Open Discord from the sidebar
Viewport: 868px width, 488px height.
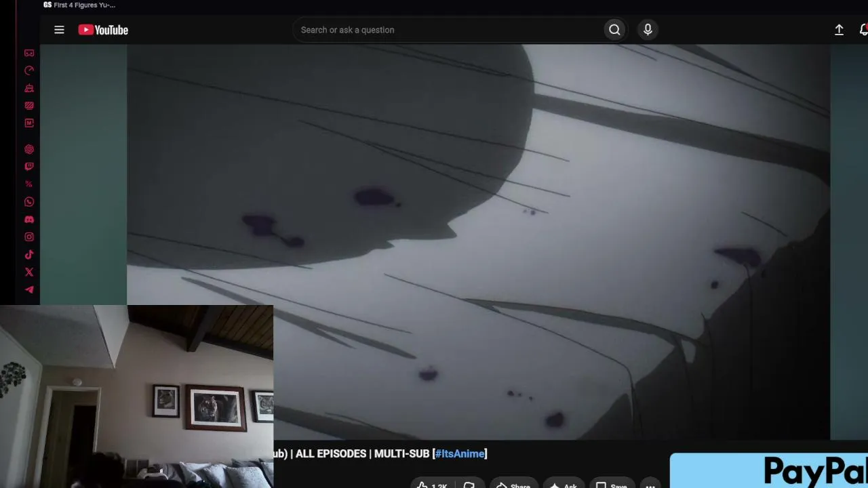[x=29, y=220]
